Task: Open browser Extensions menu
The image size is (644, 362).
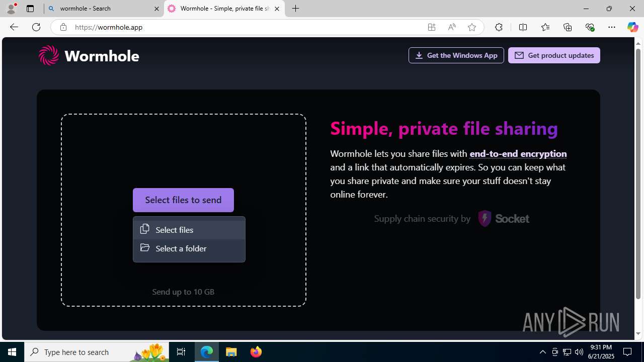Action: click(x=499, y=27)
